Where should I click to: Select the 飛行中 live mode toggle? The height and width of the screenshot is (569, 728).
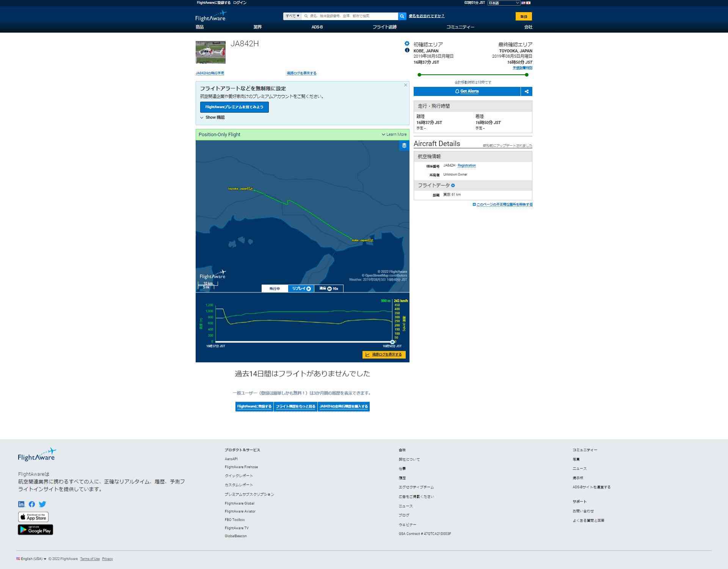coord(275,289)
